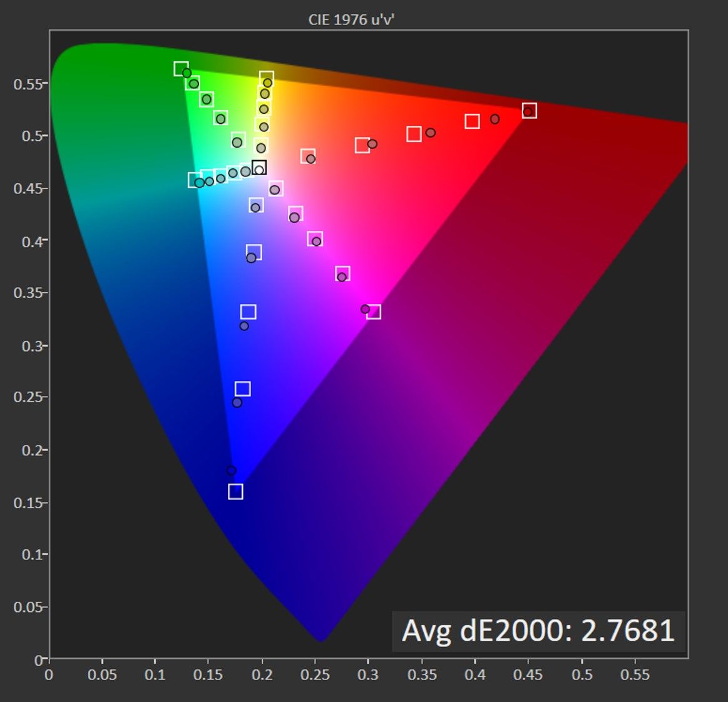Viewport: 728px width, 702px height.
Task: Select the 0.05 label on vertical axis
Action: 29,607
